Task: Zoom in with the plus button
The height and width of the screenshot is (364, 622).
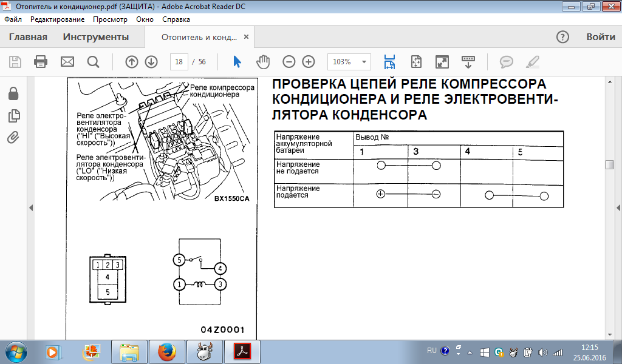Action: (309, 62)
